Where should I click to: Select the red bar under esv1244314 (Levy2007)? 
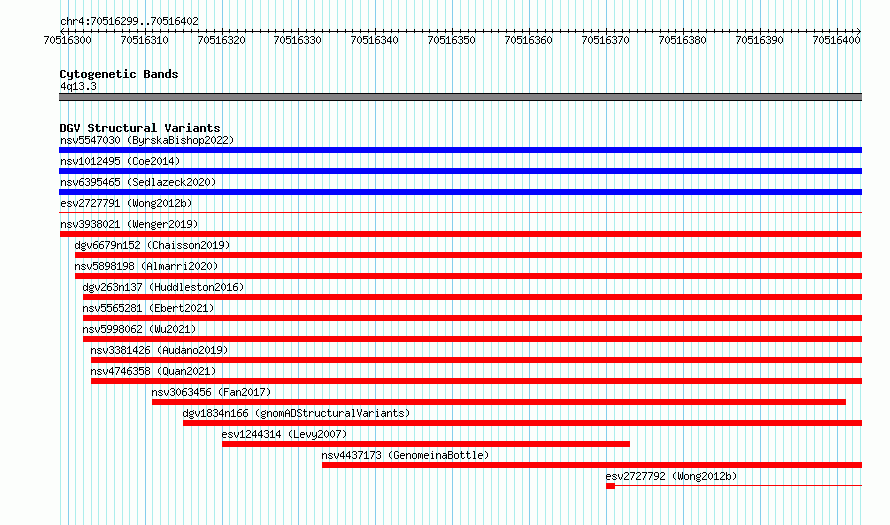[x=426, y=444]
